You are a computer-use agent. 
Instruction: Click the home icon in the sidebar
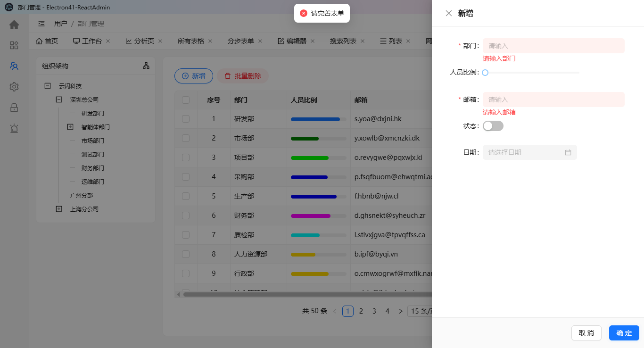(14, 25)
